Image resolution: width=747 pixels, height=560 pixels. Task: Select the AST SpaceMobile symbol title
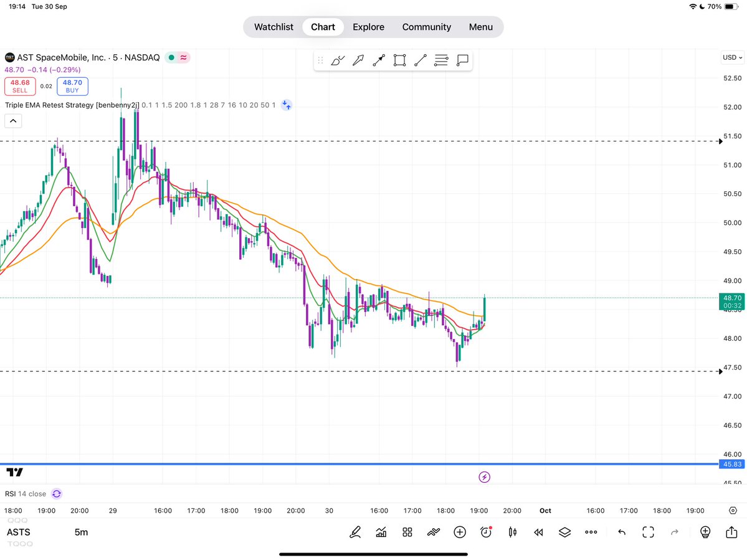[x=88, y=57]
